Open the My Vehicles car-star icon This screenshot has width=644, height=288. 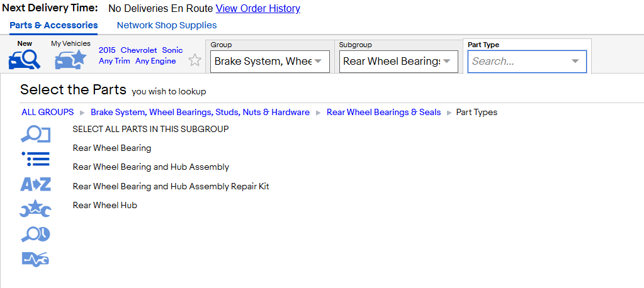71,59
